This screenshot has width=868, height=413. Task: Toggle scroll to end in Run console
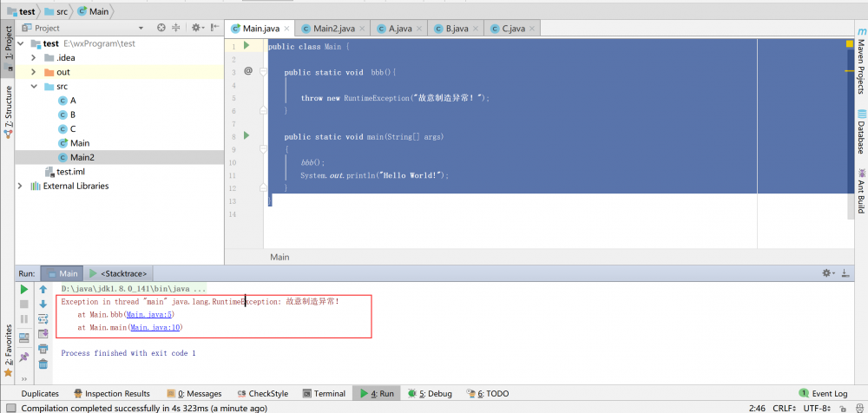click(x=43, y=333)
